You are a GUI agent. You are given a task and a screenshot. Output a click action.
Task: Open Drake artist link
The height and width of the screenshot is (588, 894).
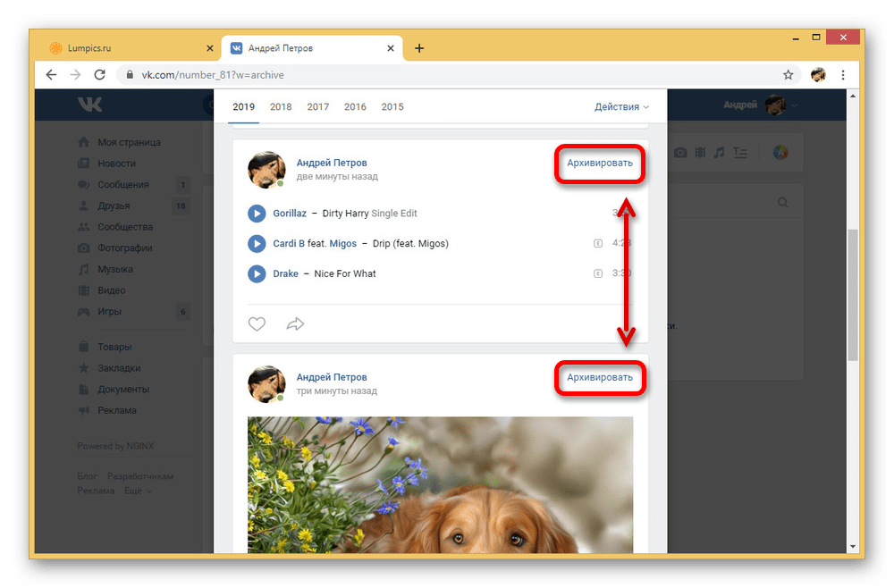(x=286, y=273)
